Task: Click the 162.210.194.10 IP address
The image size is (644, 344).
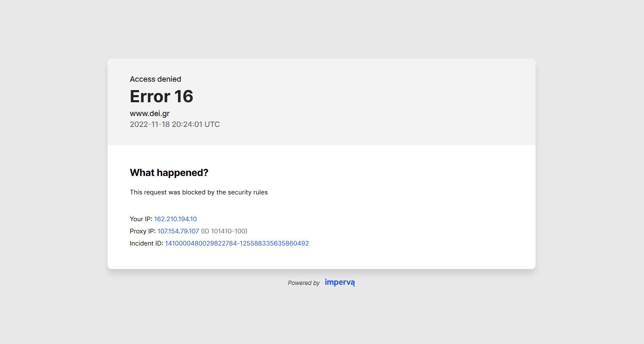Action: 175,219
